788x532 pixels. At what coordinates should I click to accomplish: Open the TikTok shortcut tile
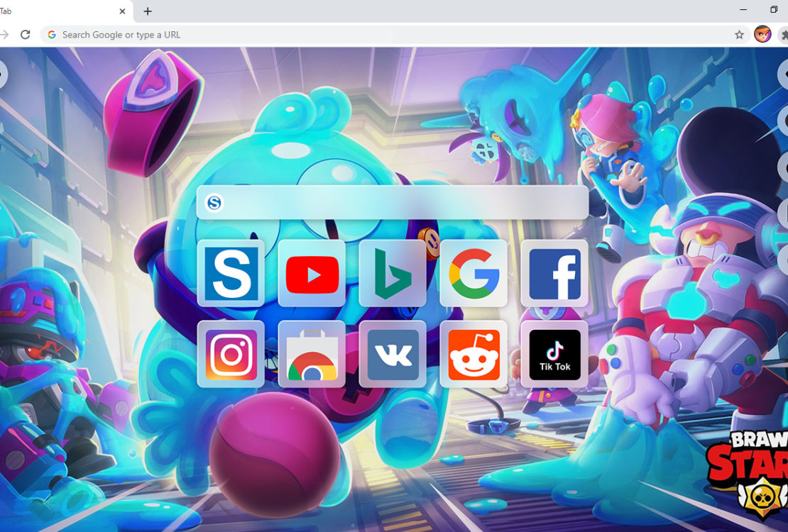554,354
